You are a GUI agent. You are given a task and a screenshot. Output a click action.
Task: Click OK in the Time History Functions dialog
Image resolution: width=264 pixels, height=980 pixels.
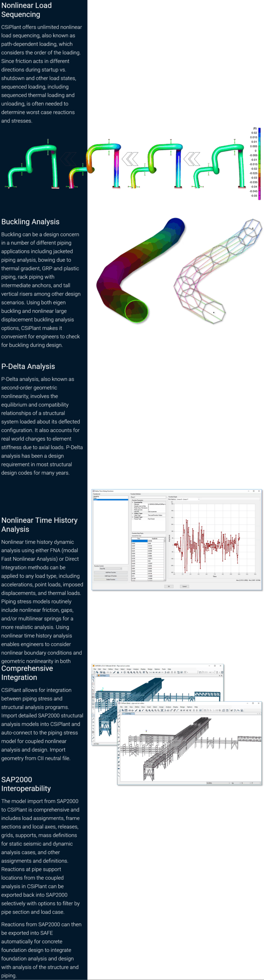pyautogui.click(x=169, y=586)
